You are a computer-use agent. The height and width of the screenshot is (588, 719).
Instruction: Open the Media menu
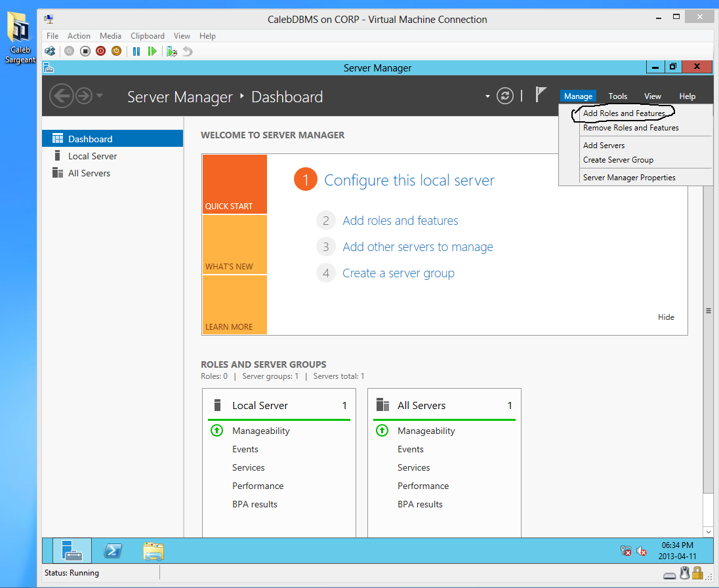click(110, 36)
